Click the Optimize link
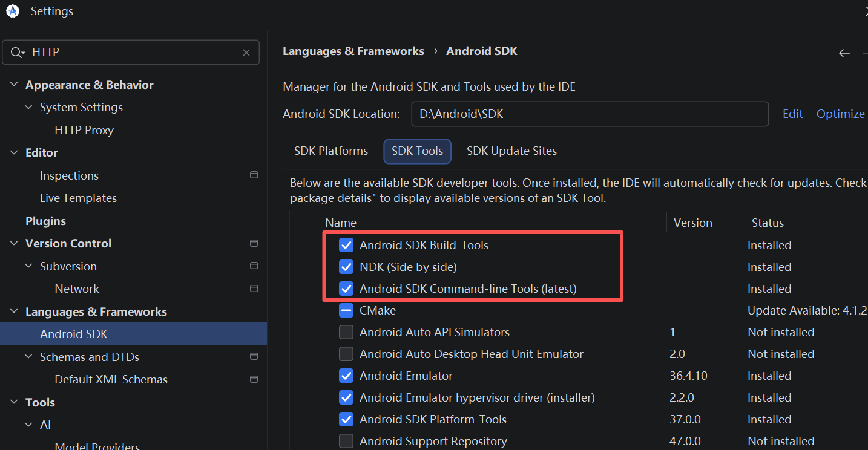This screenshot has height=450, width=868. pyautogui.click(x=840, y=114)
